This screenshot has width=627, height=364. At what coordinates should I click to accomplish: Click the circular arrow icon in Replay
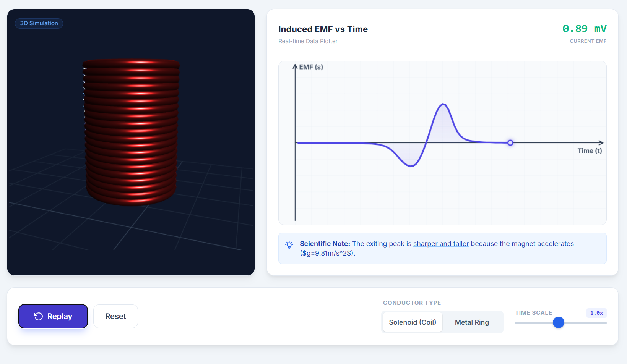click(x=38, y=316)
